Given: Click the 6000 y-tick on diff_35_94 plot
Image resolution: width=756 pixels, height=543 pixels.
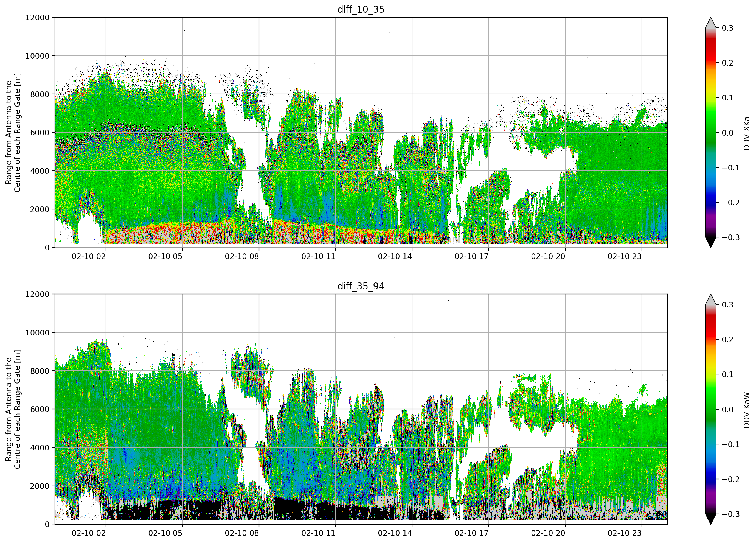Looking at the screenshot, I should (x=40, y=410).
